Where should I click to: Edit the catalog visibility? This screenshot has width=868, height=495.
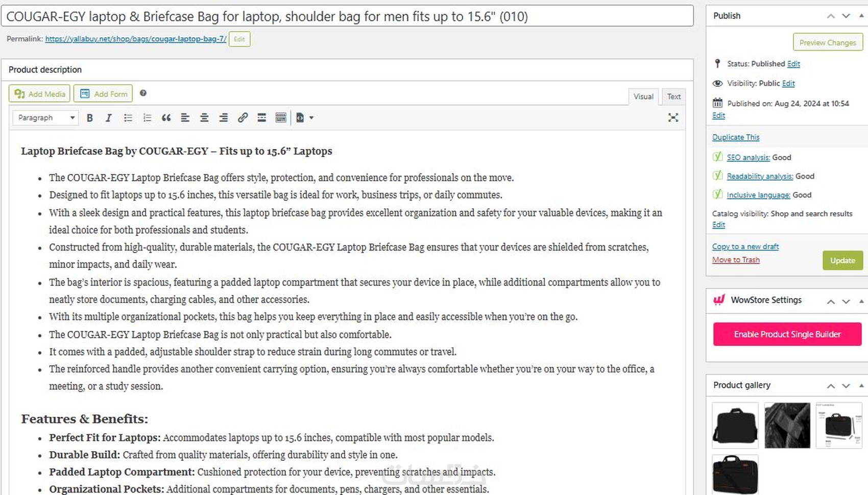pyautogui.click(x=718, y=225)
